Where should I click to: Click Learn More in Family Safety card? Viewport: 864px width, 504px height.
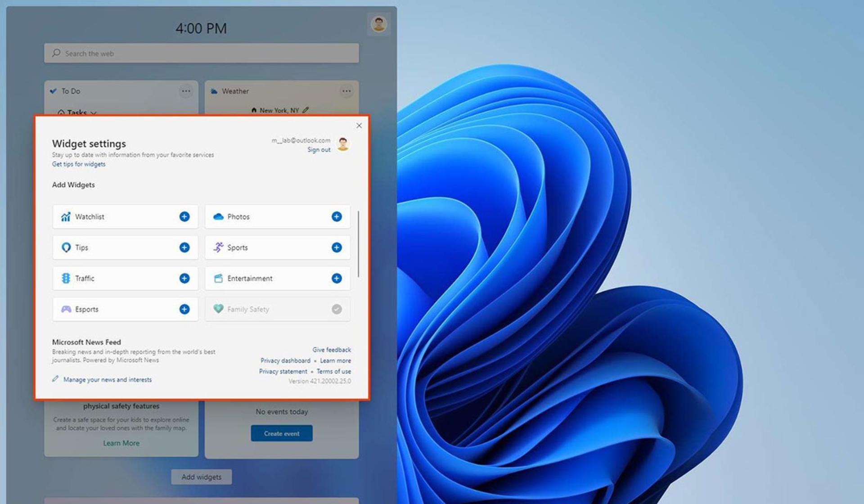click(x=121, y=443)
